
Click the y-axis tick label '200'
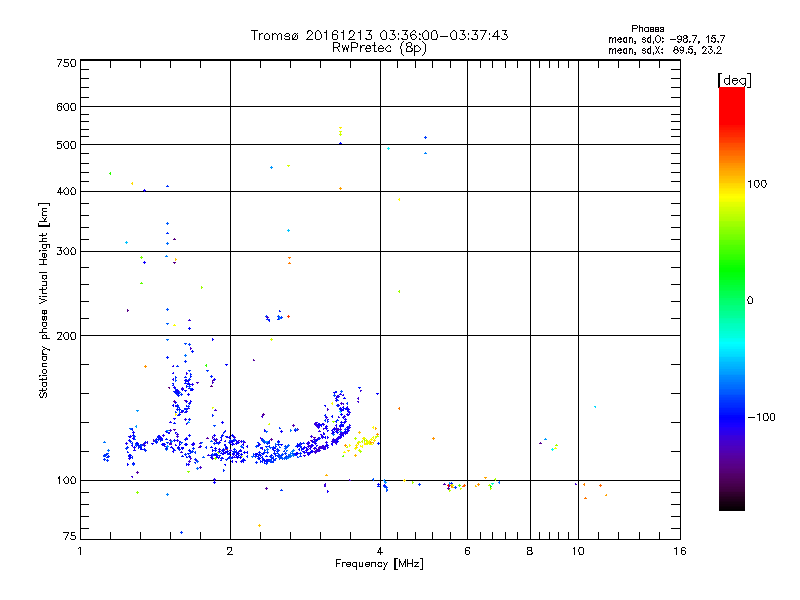tap(67, 336)
